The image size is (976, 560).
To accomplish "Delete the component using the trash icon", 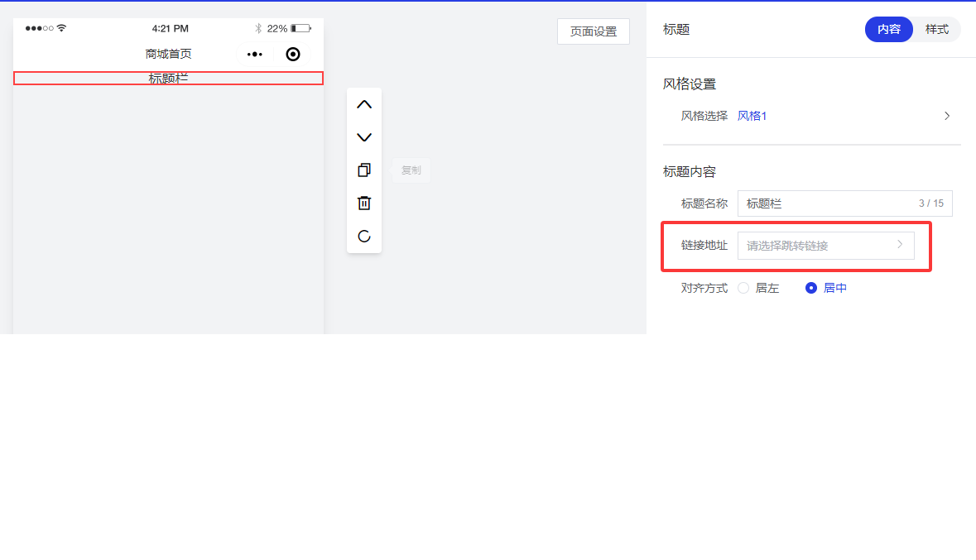I will coord(364,203).
